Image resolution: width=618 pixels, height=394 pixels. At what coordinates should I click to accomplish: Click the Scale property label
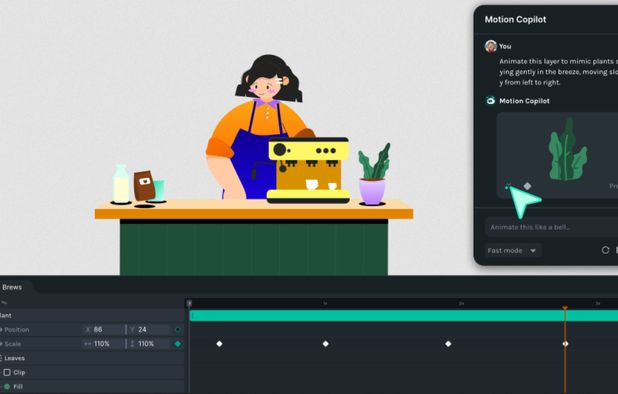coord(13,344)
